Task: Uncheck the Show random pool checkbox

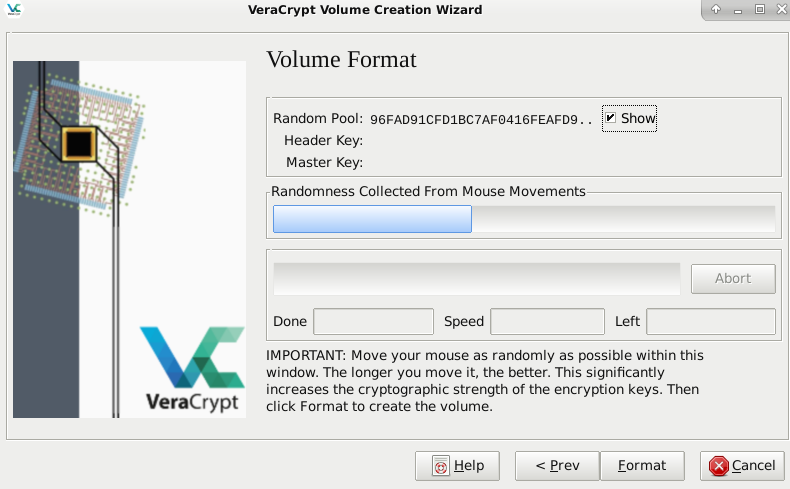Action: (610, 118)
